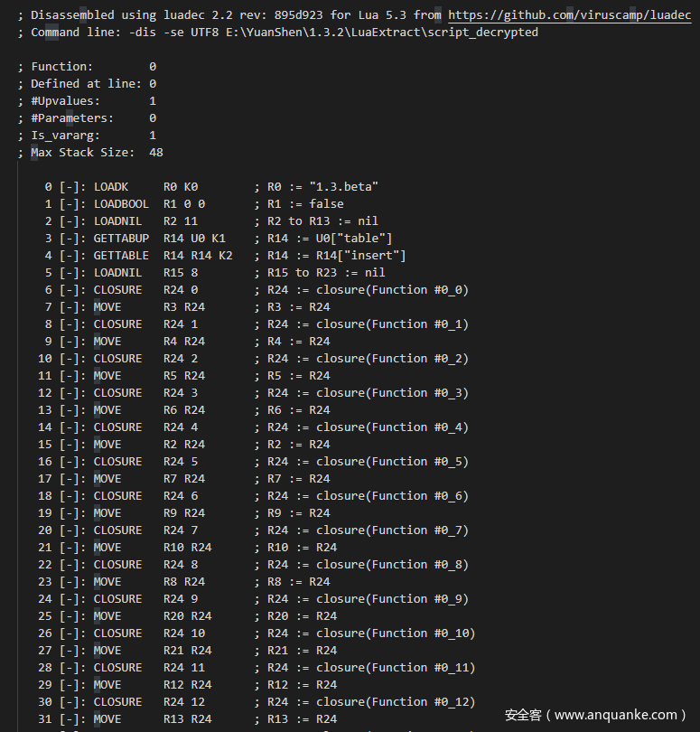Click the "1.3.beta" string comment
This screenshot has height=732, width=700.
point(343,187)
